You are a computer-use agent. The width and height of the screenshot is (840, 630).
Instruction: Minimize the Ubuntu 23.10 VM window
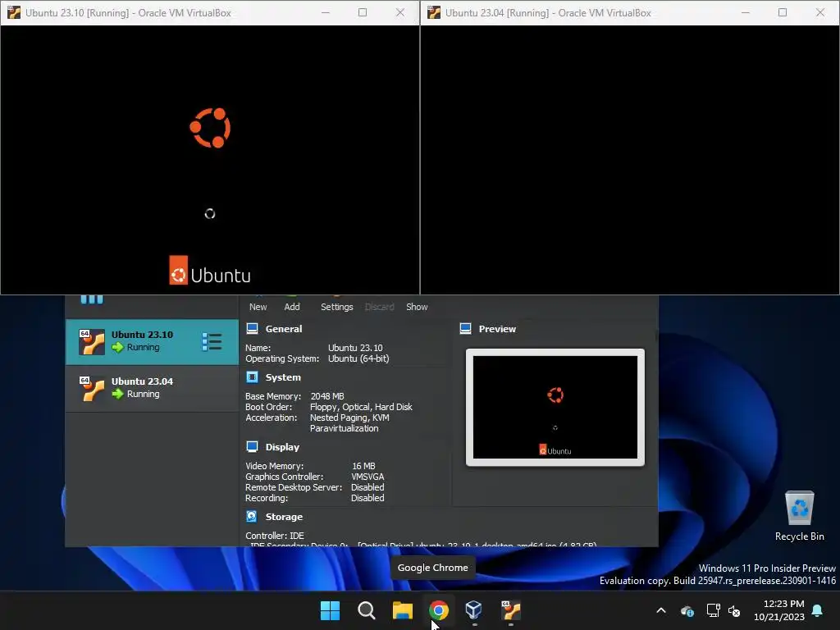(325, 12)
